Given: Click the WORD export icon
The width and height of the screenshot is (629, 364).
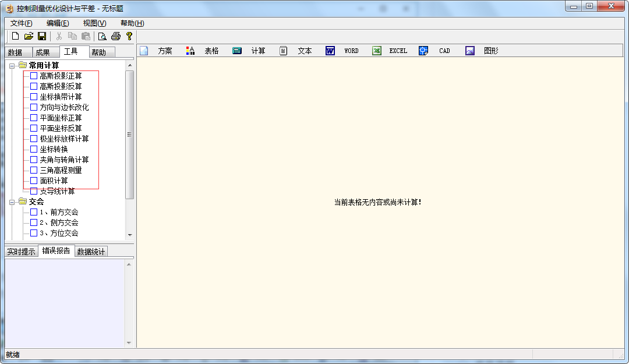Looking at the screenshot, I should tap(330, 51).
